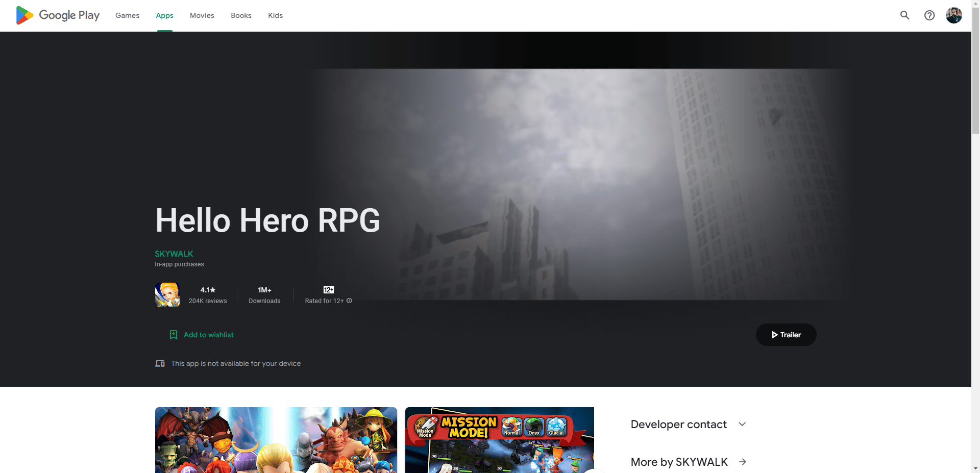
Task: Click the device availability icon
Action: [160, 363]
